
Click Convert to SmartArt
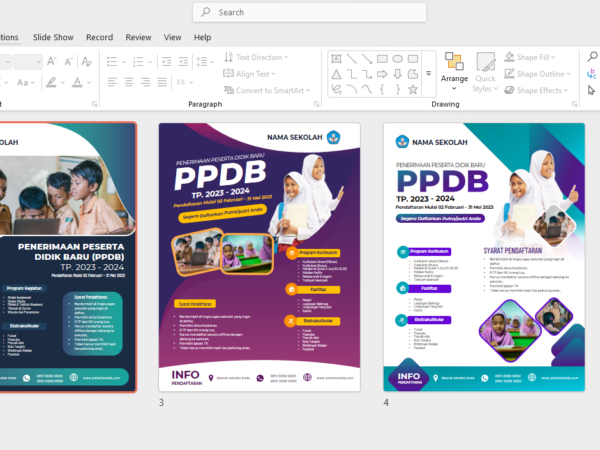pos(263,90)
